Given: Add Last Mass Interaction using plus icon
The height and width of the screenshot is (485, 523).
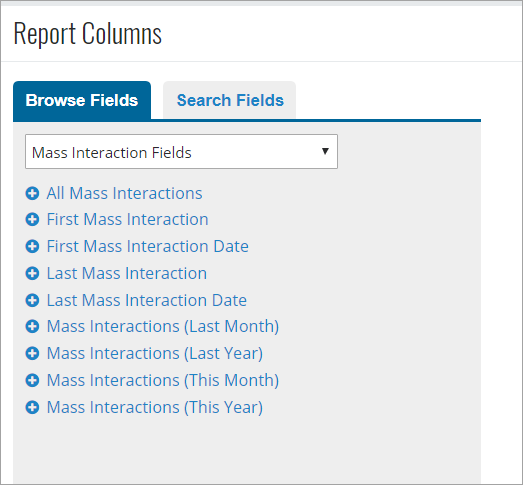Looking at the screenshot, I should pyautogui.click(x=32, y=274).
